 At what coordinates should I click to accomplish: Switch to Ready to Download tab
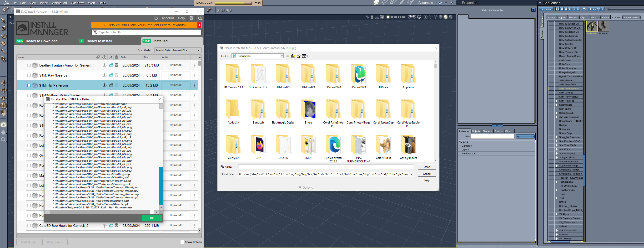tap(37, 41)
